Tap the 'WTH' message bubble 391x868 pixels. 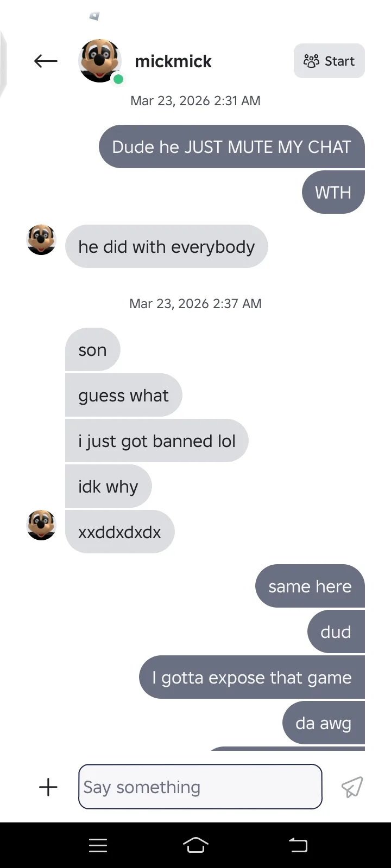click(333, 192)
